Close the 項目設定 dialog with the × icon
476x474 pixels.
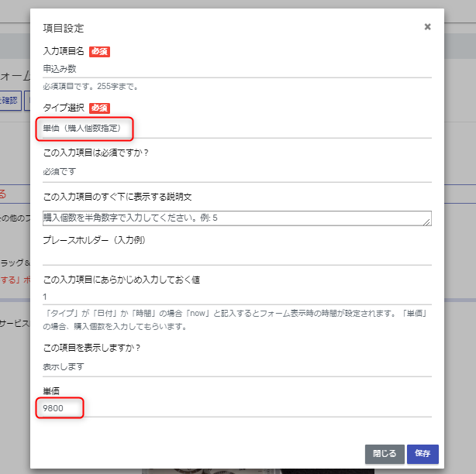(x=427, y=27)
